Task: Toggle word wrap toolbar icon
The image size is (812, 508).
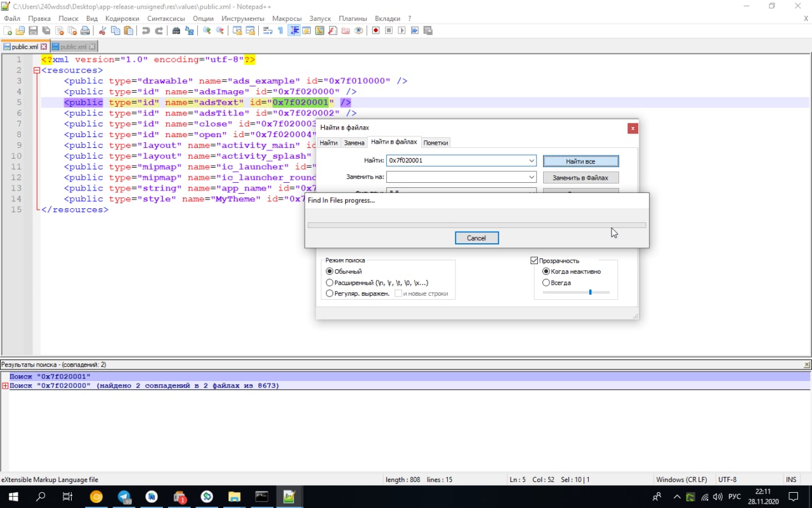Action: pyautogui.click(x=267, y=30)
